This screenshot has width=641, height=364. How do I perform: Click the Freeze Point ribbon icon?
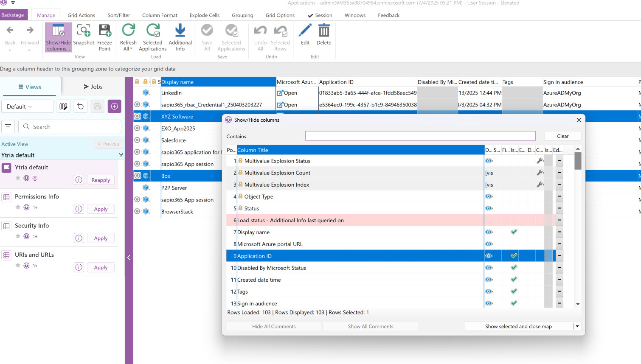pos(104,31)
